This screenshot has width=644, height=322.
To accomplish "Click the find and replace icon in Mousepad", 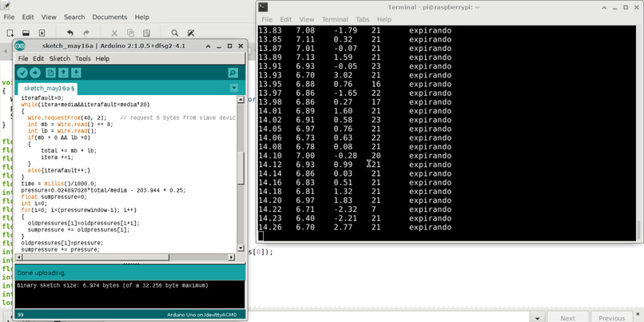I will click(191, 34).
